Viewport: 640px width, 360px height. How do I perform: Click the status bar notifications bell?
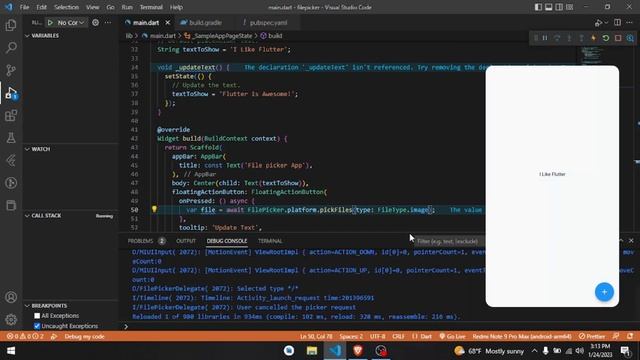coord(630,336)
